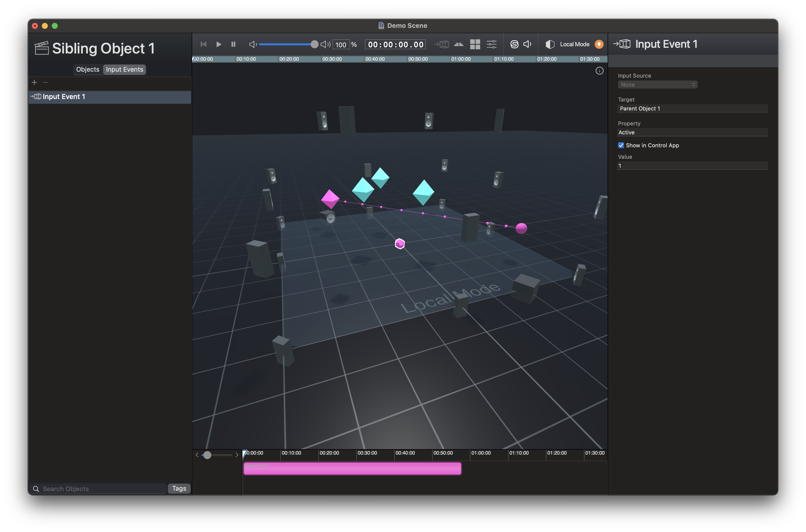Collapse timeline using left chevron arrow
The image size is (806, 532).
(197, 455)
